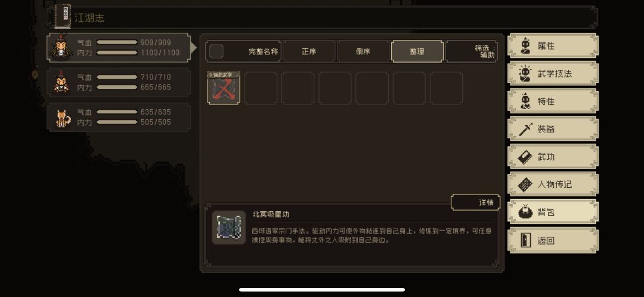Click the 整理 organize button
This screenshot has height=297, width=644.
pos(417,51)
